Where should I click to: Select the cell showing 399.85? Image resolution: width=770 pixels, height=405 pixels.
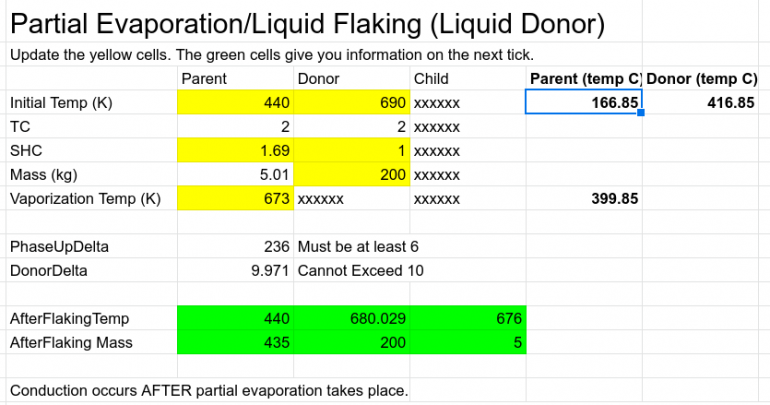tap(584, 199)
